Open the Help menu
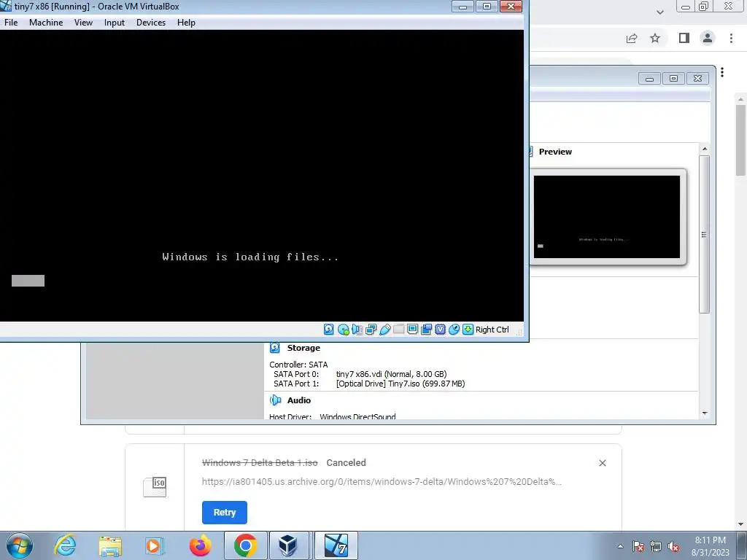This screenshot has width=747, height=560. coord(186,23)
